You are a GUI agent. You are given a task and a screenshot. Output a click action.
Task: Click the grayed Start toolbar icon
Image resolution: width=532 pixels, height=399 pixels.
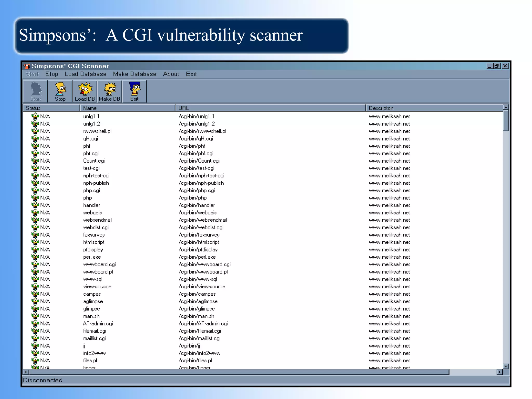(x=36, y=91)
